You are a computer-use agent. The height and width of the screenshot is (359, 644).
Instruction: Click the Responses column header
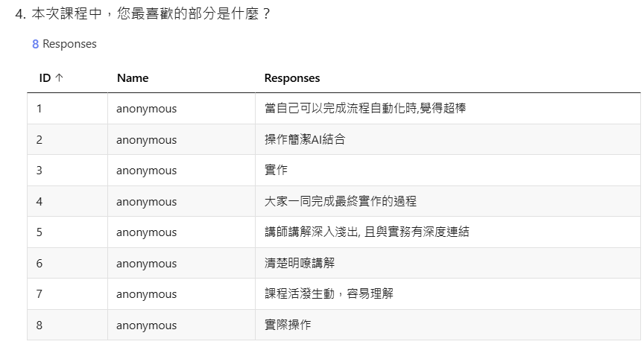click(292, 78)
